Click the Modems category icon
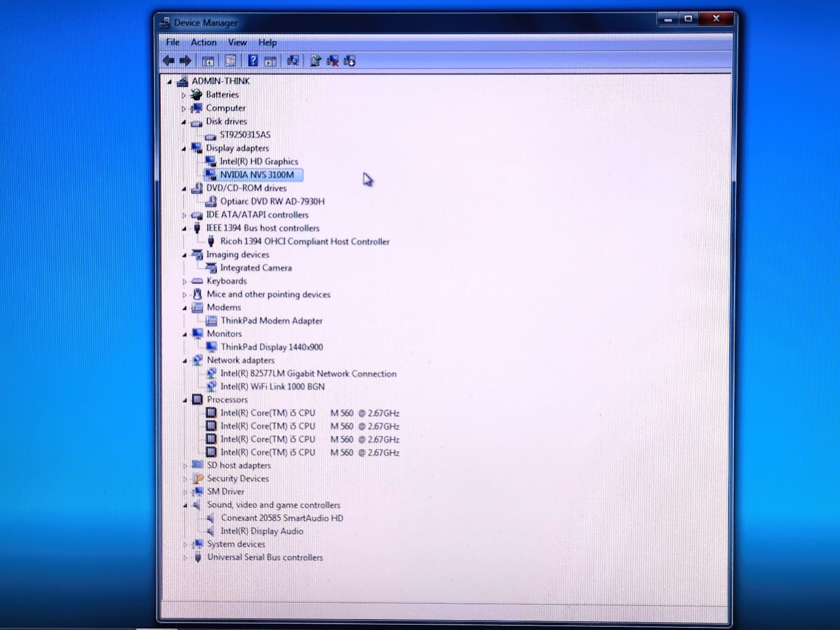 (197, 307)
